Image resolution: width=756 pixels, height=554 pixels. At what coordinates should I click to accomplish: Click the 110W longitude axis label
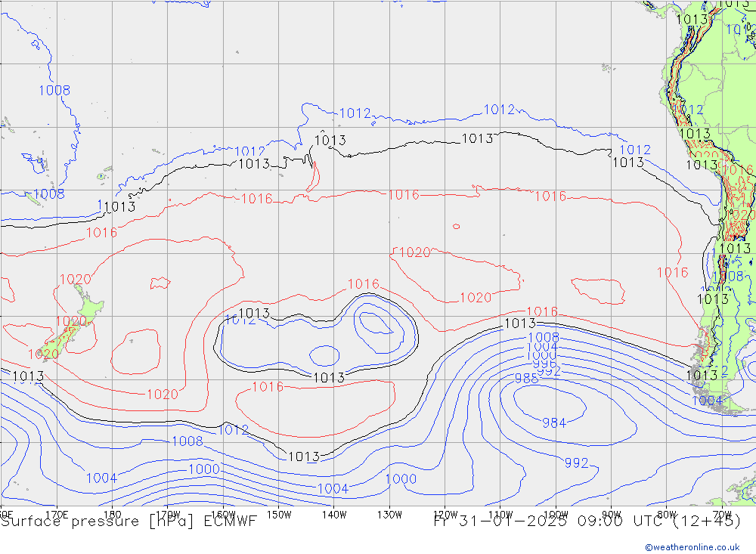click(500, 513)
